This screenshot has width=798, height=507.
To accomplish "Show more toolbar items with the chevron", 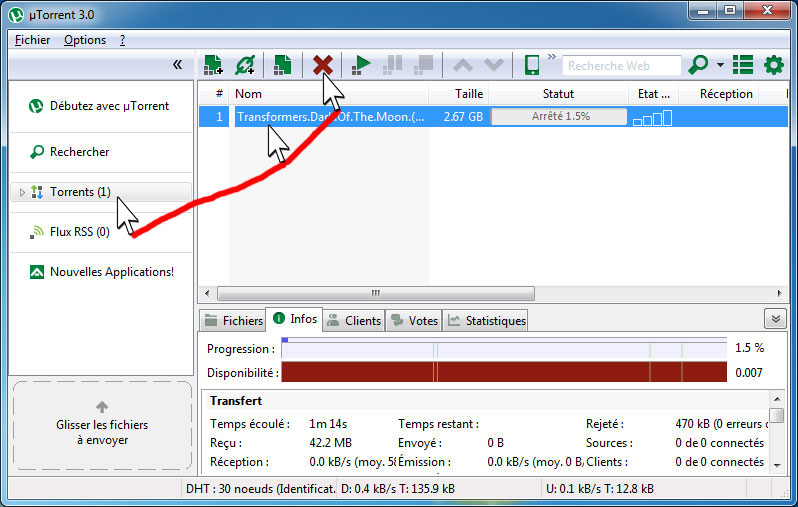I will (x=552, y=56).
